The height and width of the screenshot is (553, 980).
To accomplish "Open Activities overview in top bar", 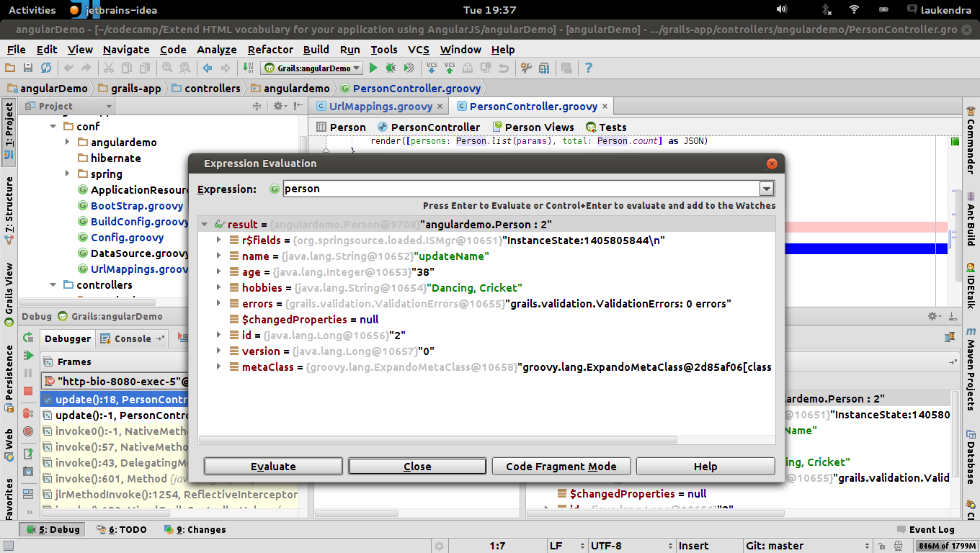I will (x=32, y=10).
